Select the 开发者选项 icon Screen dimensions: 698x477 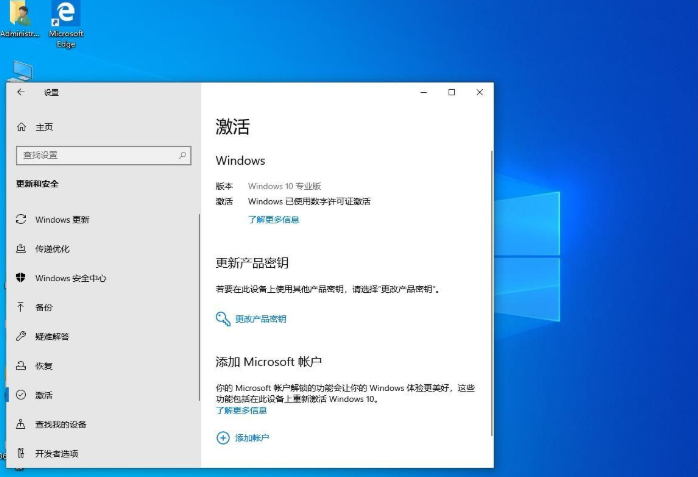pos(20,453)
